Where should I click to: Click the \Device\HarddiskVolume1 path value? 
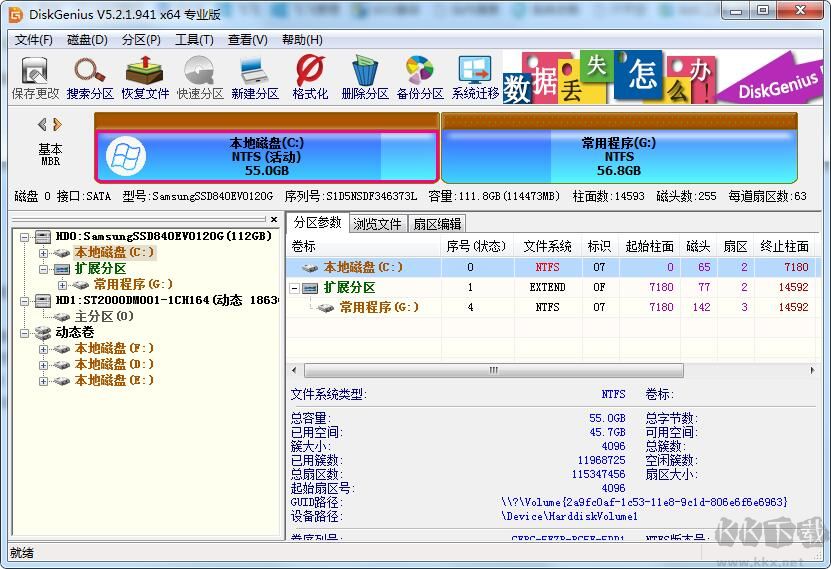pos(569,516)
